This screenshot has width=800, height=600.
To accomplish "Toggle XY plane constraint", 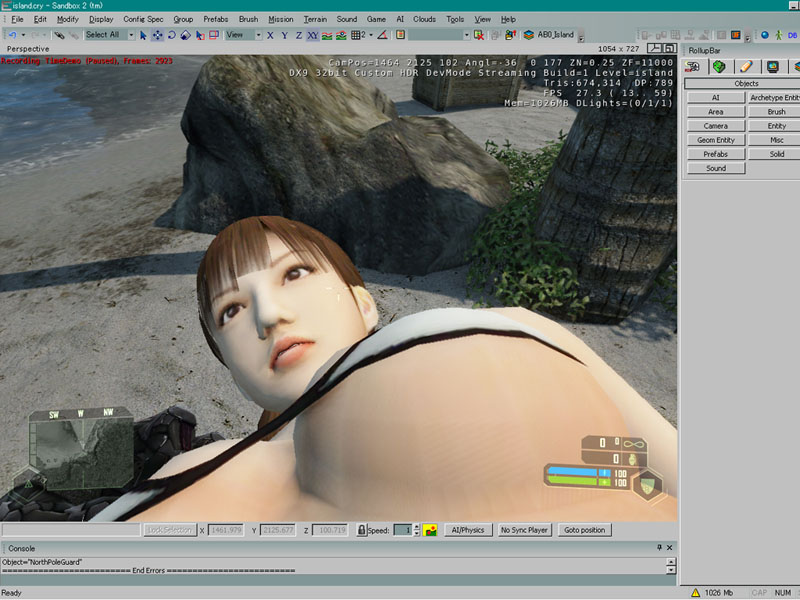I will (313, 35).
